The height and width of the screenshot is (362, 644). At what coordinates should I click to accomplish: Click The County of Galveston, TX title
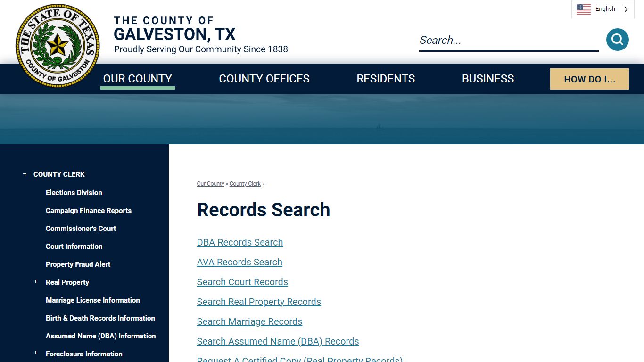pos(174,29)
